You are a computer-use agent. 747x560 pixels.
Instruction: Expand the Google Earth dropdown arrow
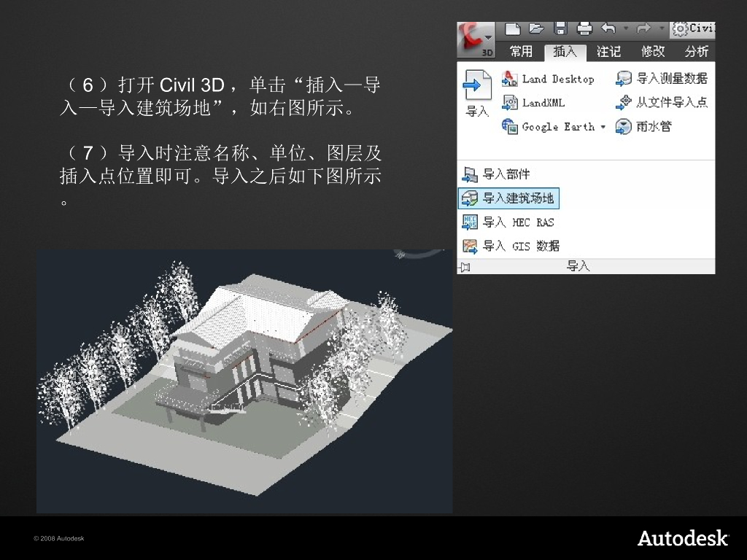(x=603, y=127)
